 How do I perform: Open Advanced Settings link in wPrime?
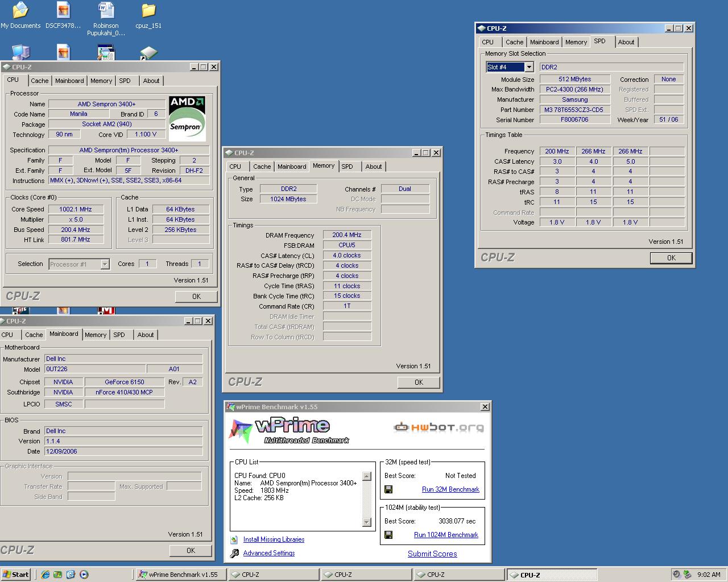[x=269, y=553]
